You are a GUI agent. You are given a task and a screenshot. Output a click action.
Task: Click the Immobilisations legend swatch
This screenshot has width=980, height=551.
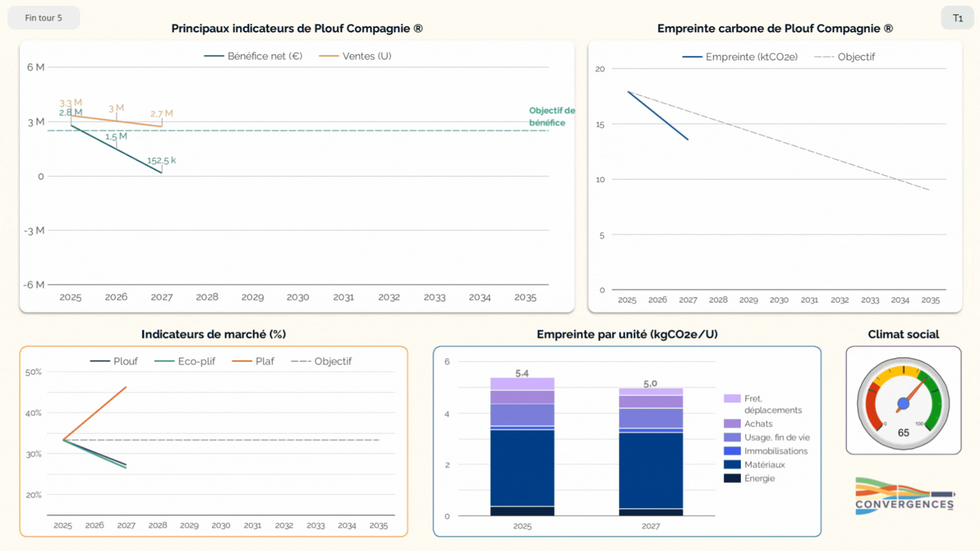click(x=732, y=451)
